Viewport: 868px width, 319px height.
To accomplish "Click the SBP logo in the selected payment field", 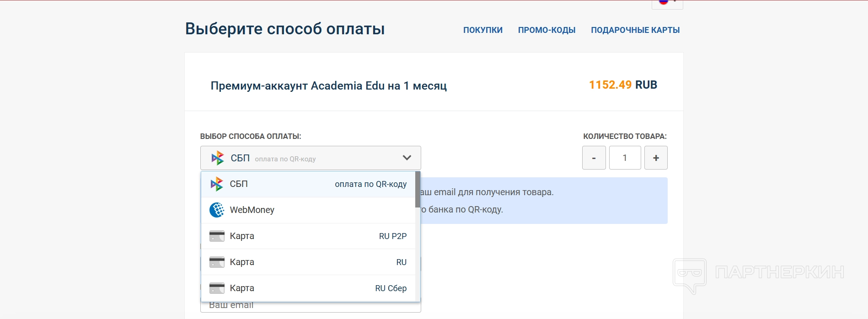I will coord(218,158).
